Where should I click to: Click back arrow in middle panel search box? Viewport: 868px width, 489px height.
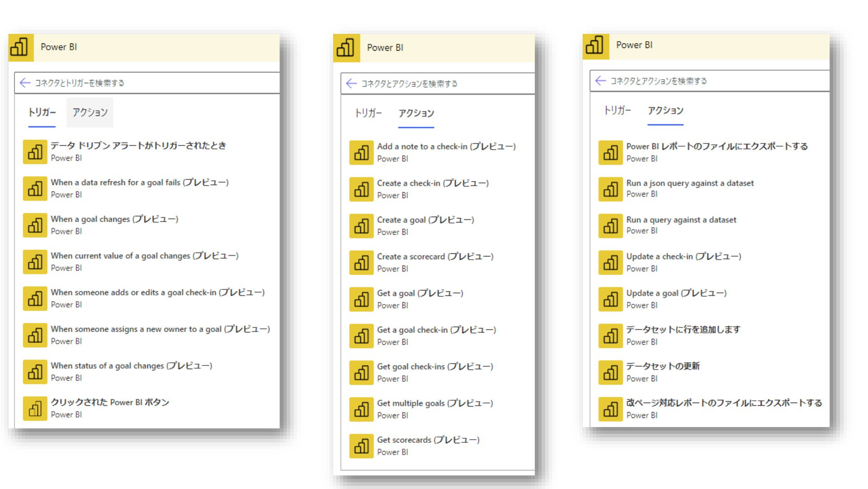pyautogui.click(x=351, y=83)
